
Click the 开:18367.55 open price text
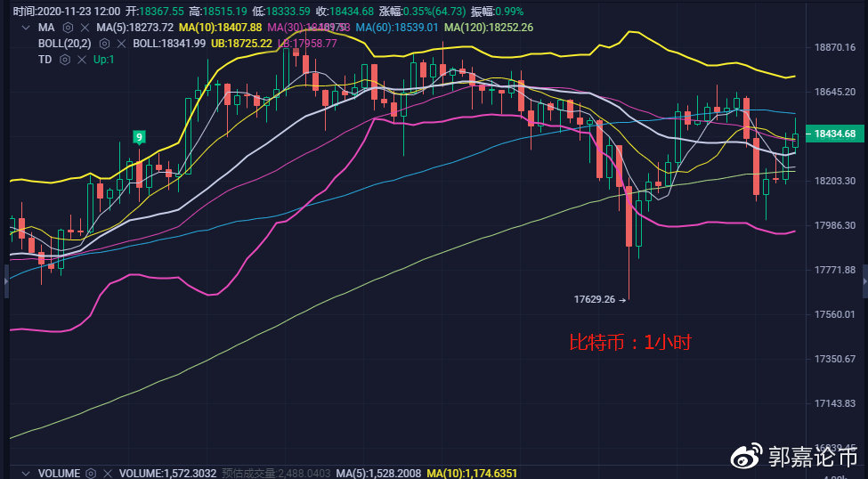click(154, 11)
